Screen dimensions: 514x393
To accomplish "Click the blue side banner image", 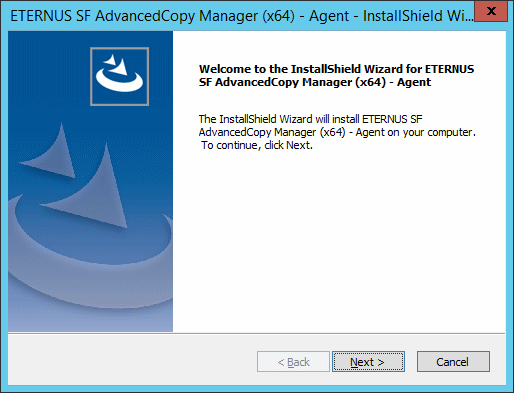I will (x=90, y=181).
